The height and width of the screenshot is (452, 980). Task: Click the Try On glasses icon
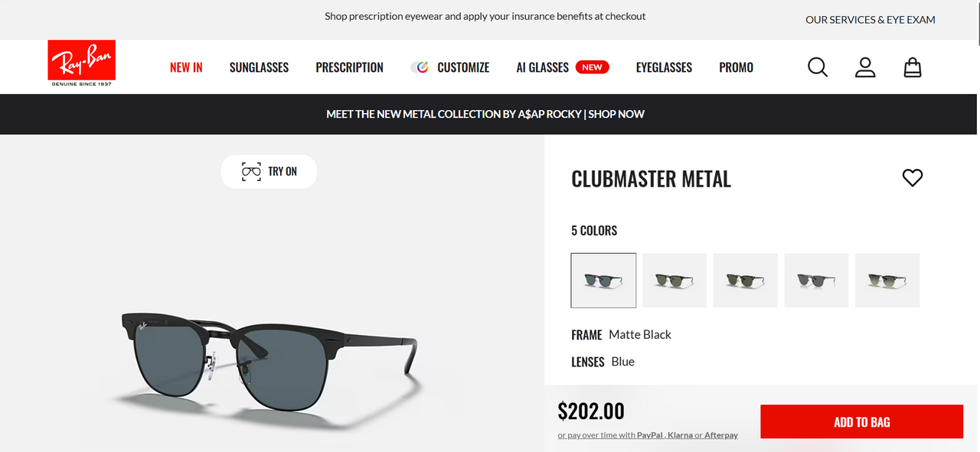click(x=251, y=171)
